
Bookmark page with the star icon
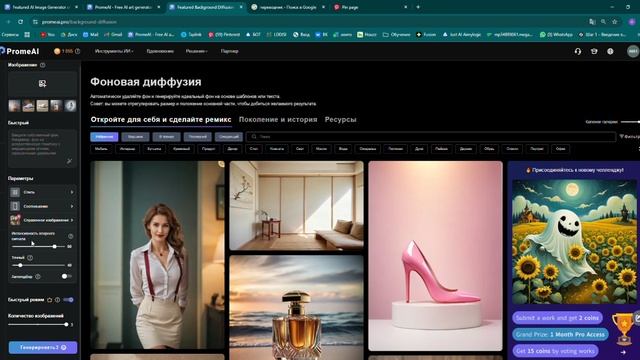(x=615, y=22)
